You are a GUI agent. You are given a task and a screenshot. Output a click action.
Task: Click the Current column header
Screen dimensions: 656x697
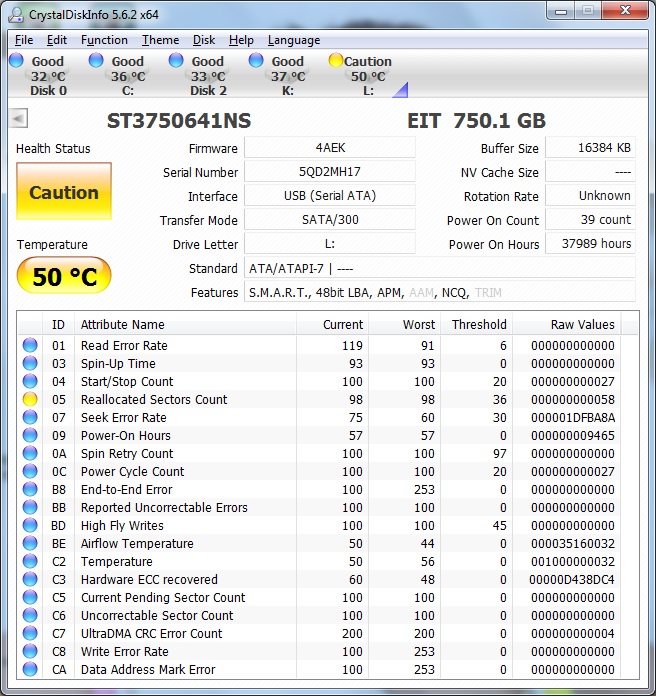[x=332, y=324]
